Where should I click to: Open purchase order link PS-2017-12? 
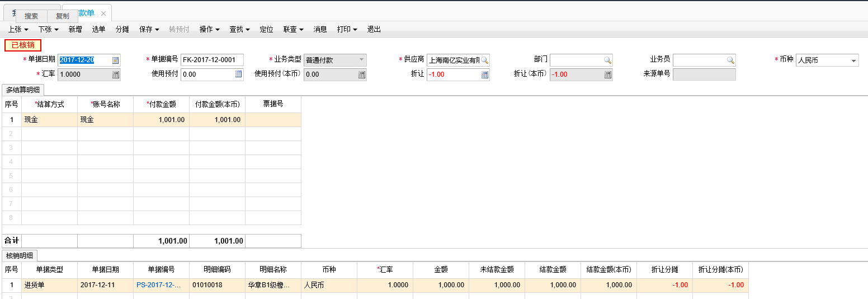pyautogui.click(x=159, y=285)
